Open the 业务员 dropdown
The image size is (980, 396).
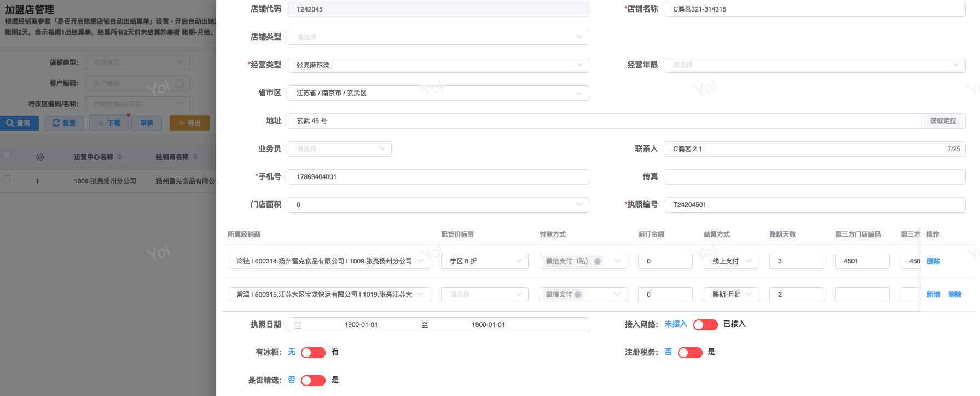[x=340, y=149]
